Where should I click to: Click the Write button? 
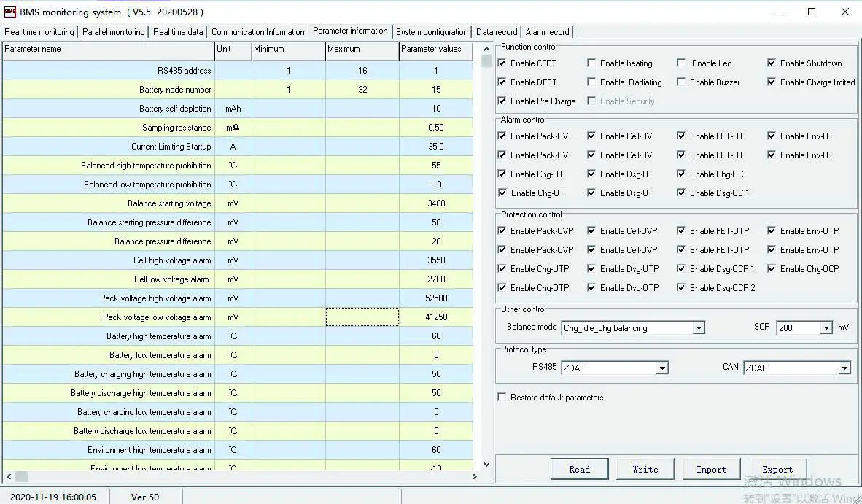point(645,469)
